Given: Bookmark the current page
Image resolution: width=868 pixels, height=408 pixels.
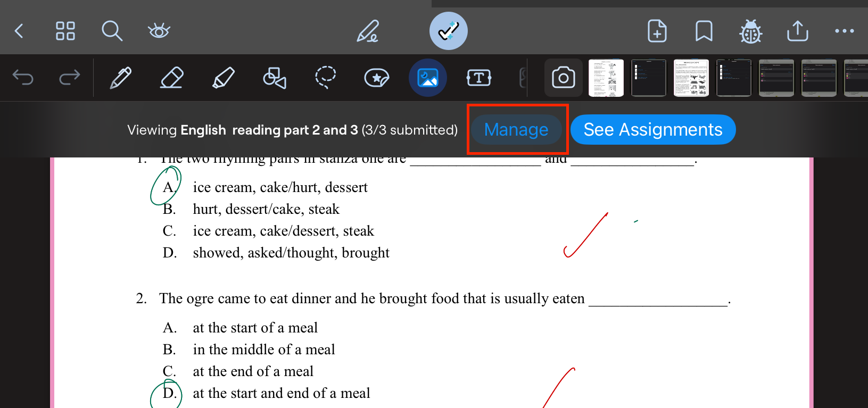Looking at the screenshot, I should pyautogui.click(x=704, y=31).
